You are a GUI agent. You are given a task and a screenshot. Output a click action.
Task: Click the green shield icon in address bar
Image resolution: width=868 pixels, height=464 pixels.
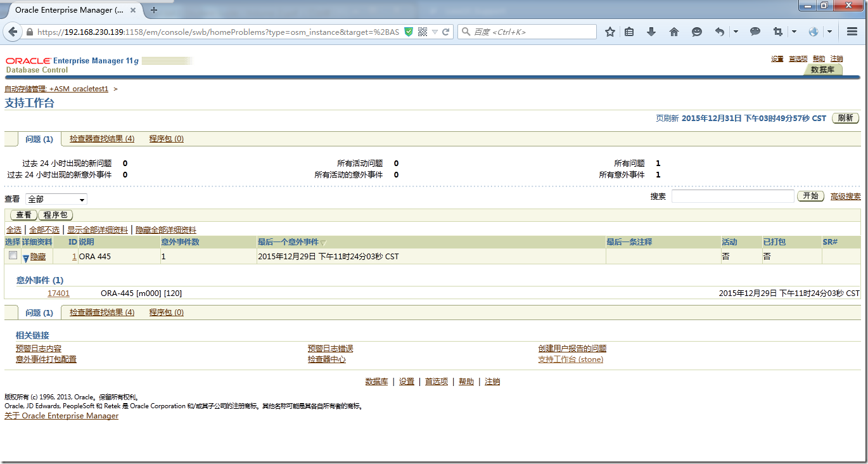pos(409,32)
